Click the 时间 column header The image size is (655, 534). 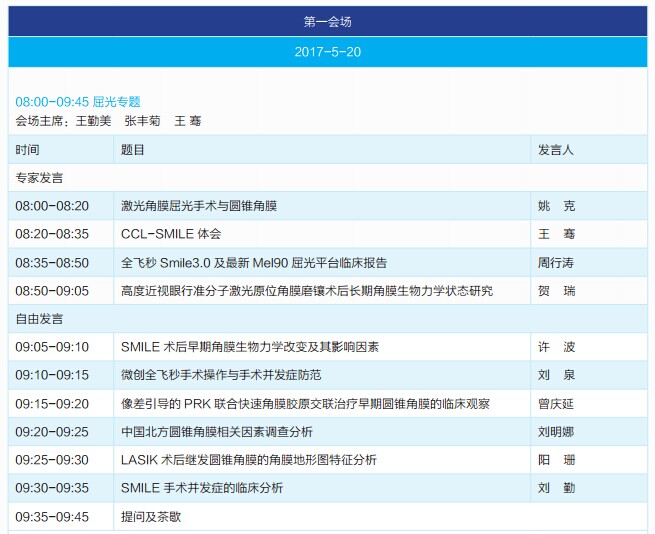[x=28, y=150]
